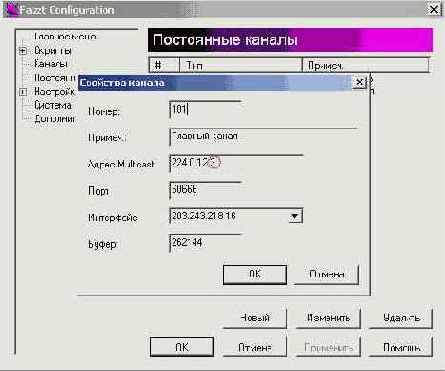Select Система in the tree
This screenshot has height=371, width=445.
click(53, 105)
